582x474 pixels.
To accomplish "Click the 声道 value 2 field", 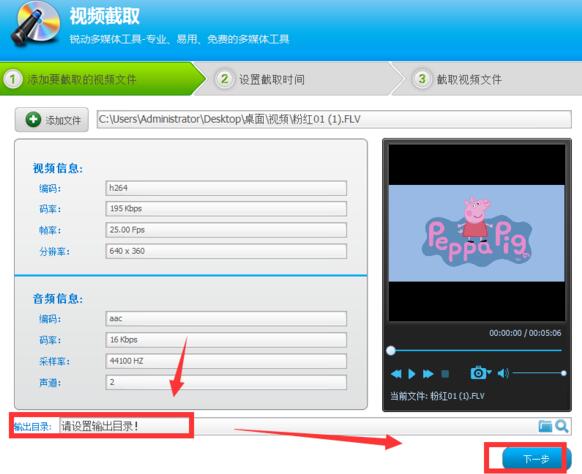I will 226,382.
